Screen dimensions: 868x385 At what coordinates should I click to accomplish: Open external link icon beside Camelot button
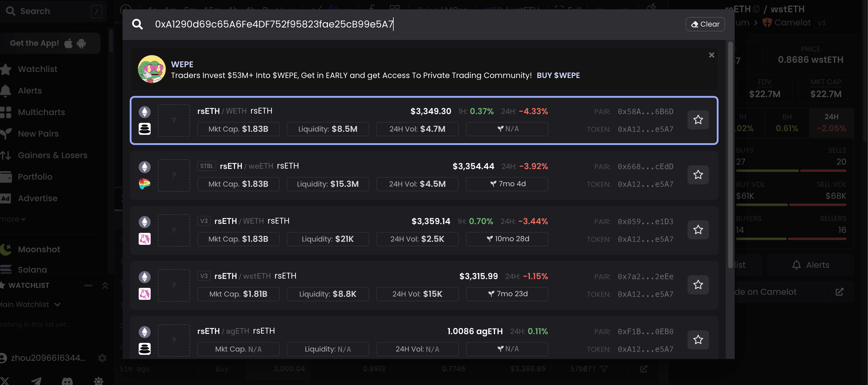pos(839,292)
